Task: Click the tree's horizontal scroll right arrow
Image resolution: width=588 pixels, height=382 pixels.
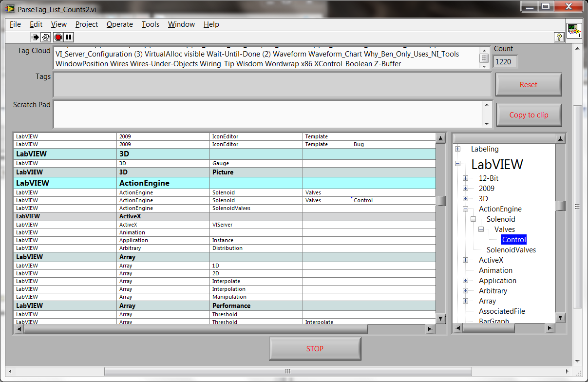Action: coord(550,328)
